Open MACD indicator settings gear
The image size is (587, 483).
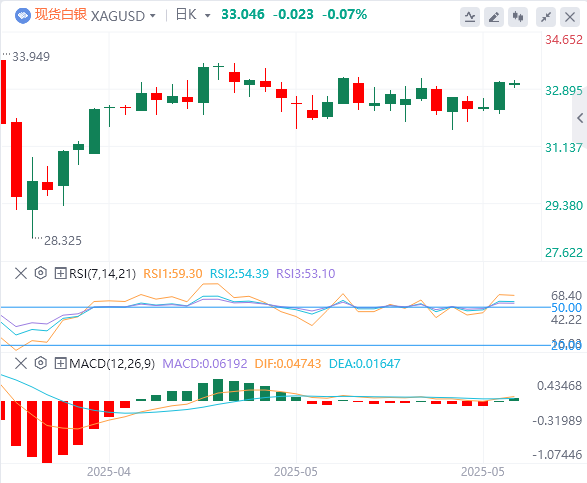coord(40,363)
